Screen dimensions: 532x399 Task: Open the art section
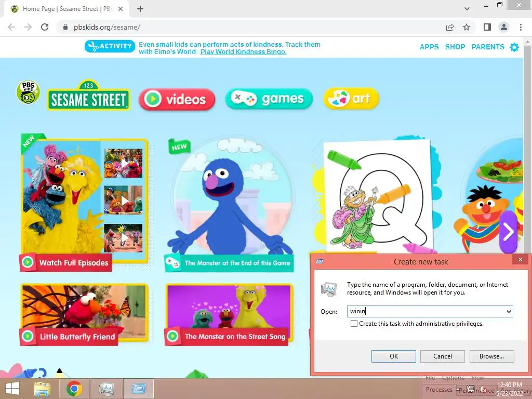point(351,98)
